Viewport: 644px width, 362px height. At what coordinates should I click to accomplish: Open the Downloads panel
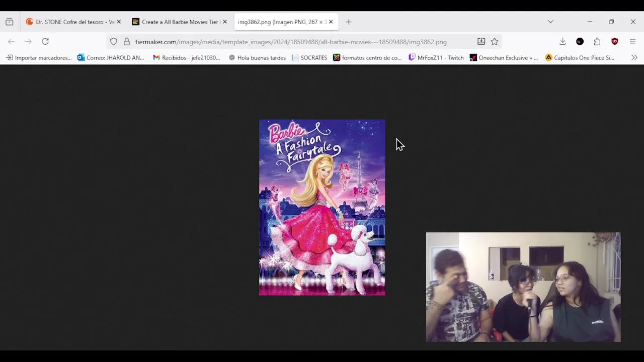[x=562, y=42]
